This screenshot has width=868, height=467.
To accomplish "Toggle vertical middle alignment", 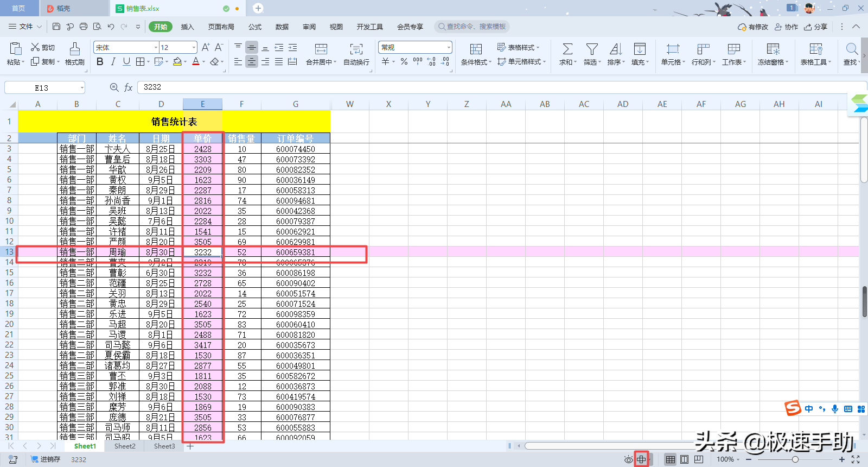I will (252, 47).
